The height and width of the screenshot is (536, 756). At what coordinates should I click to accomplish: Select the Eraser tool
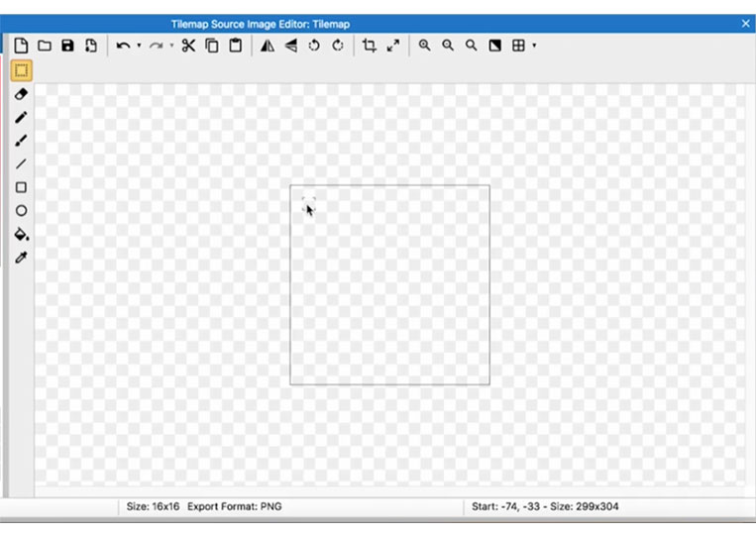(x=21, y=94)
